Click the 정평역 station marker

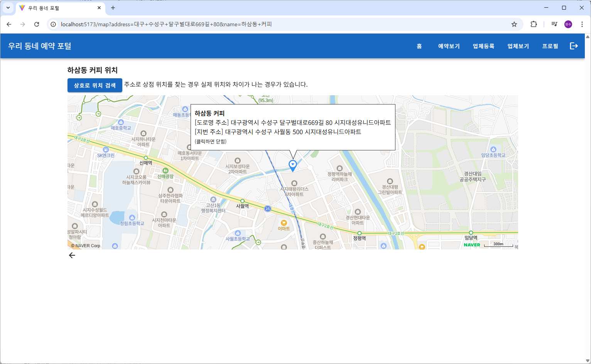click(x=360, y=233)
